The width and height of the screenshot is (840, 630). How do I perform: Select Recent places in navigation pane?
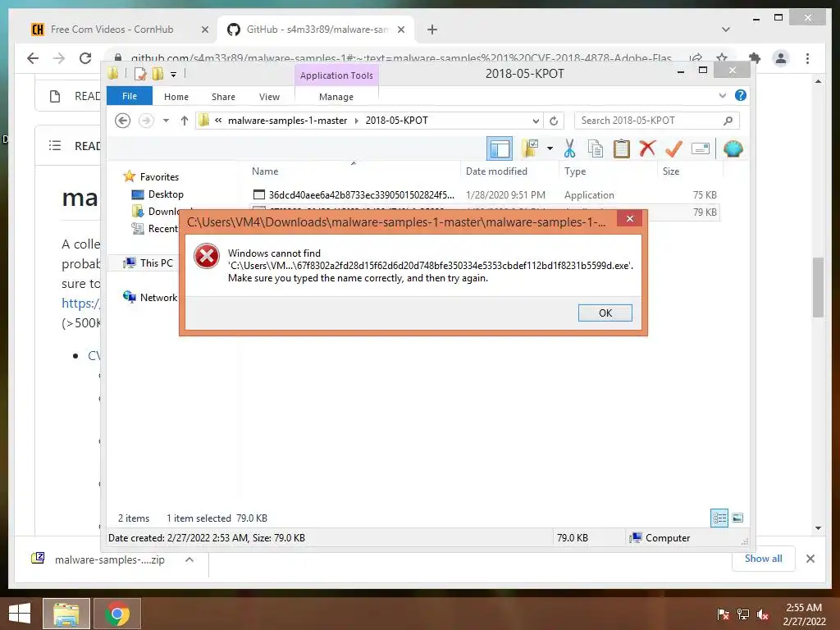click(155, 229)
